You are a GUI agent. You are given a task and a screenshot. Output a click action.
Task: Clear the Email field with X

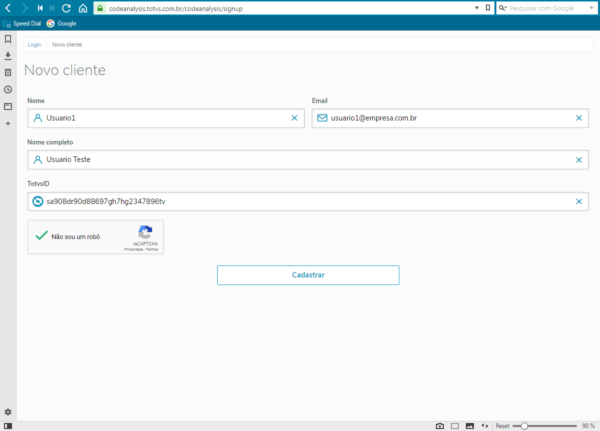(579, 118)
